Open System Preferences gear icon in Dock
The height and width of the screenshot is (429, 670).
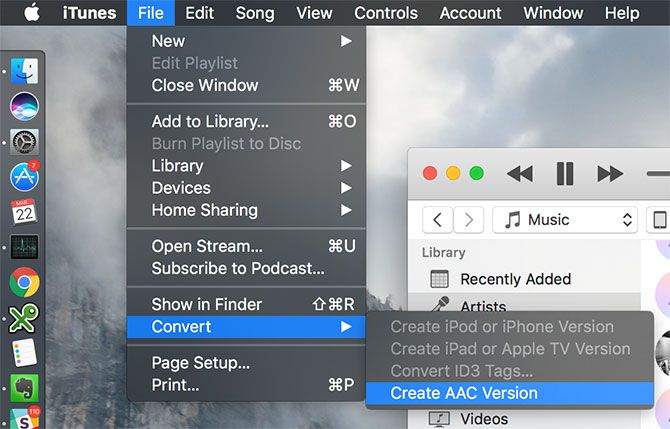[x=24, y=141]
